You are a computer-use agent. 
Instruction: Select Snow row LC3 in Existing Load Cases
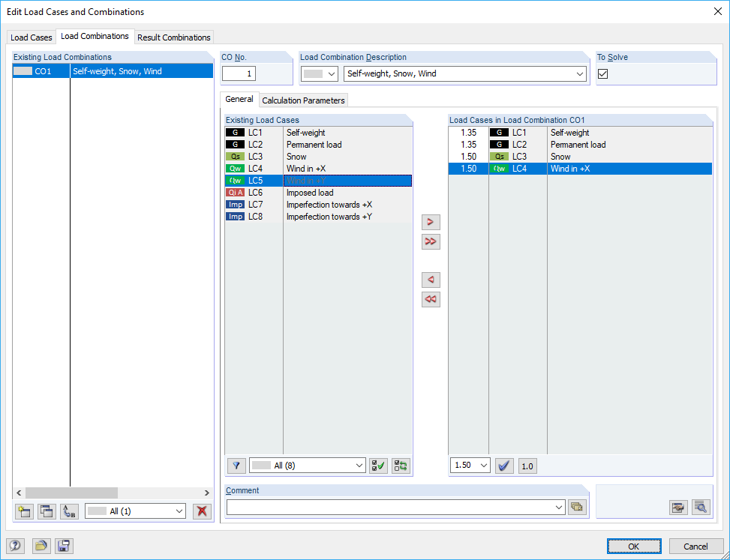(x=318, y=157)
